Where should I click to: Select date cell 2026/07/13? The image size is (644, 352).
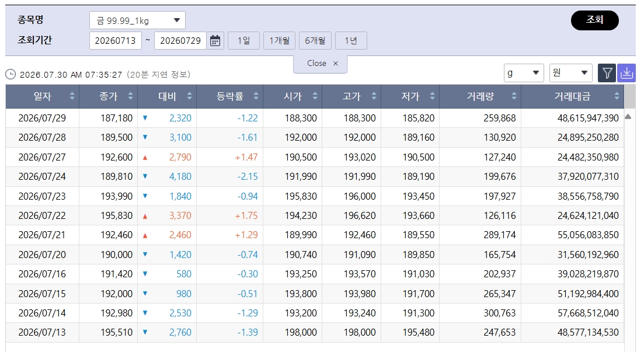42,332
